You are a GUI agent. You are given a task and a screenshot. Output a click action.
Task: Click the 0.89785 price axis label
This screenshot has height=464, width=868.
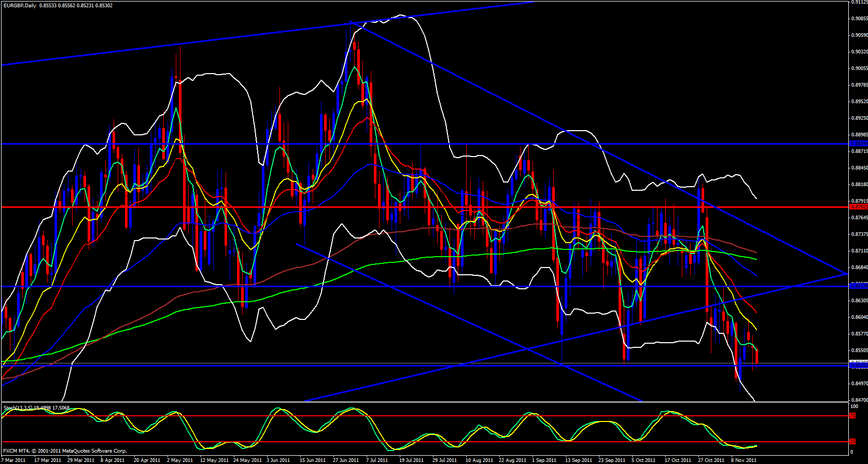click(859, 85)
